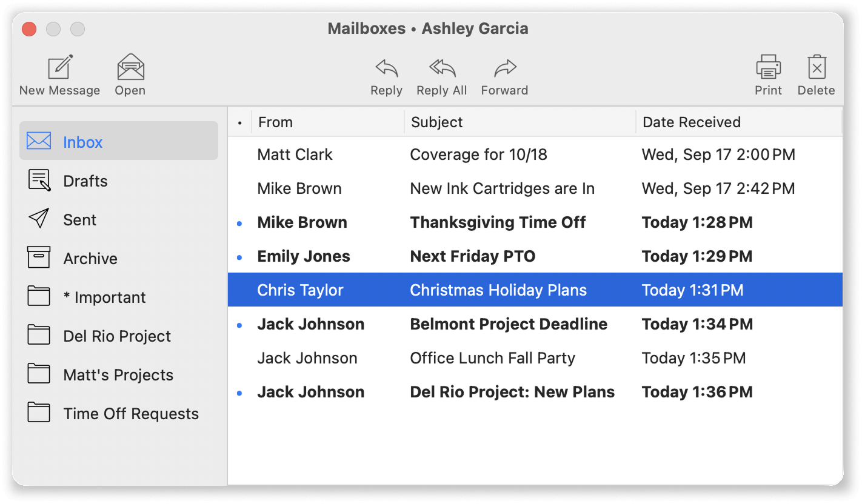Click the New Message compose icon
This screenshot has width=862, height=504.
pos(60,67)
